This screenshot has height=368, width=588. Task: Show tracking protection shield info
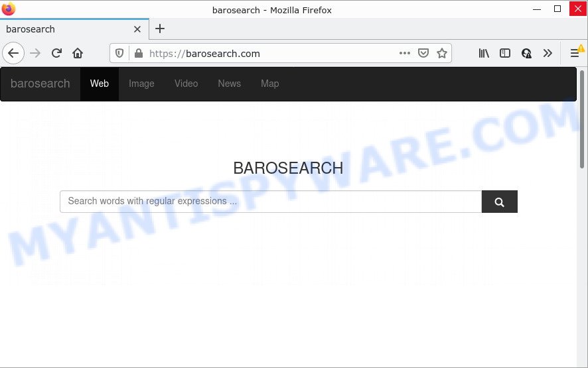coord(119,54)
